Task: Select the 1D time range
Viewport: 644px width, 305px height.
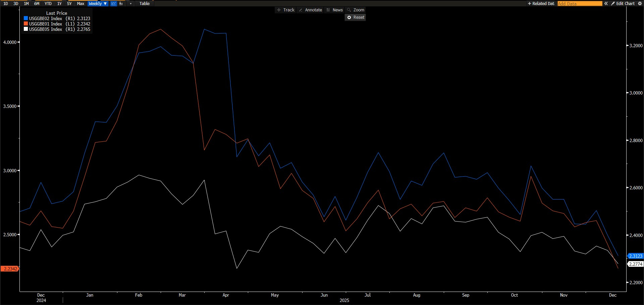Action: coord(6,3)
